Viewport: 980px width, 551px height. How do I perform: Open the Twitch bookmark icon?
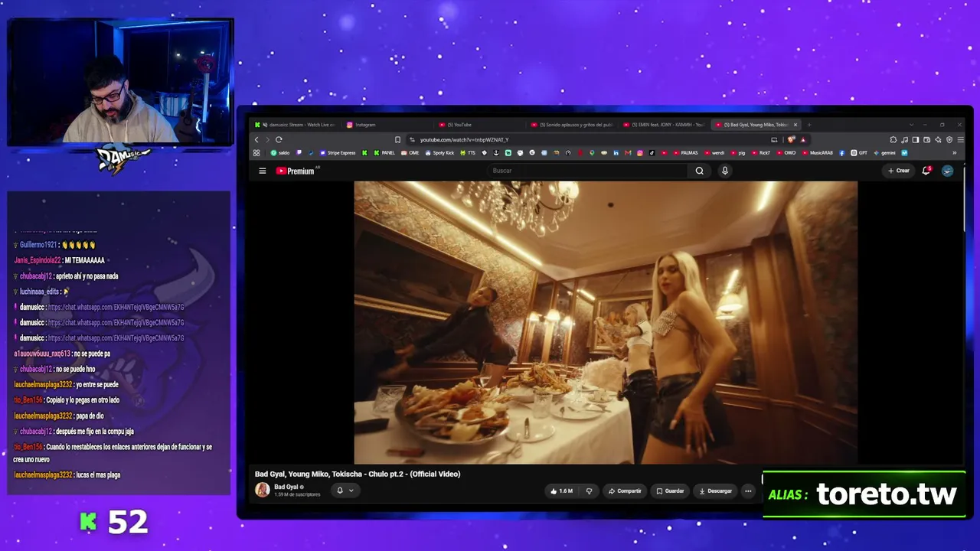point(299,153)
